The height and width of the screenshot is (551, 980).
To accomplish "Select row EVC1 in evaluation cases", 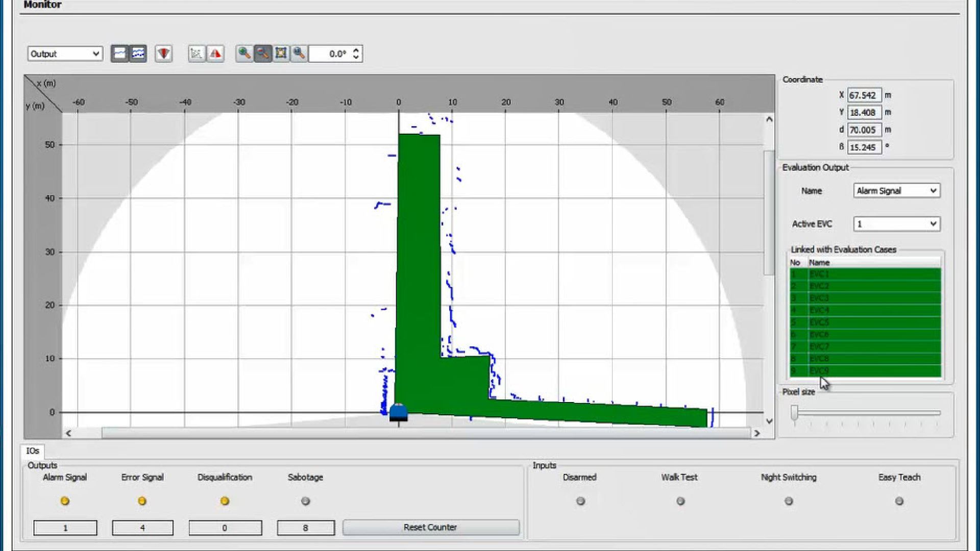I will [x=865, y=274].
